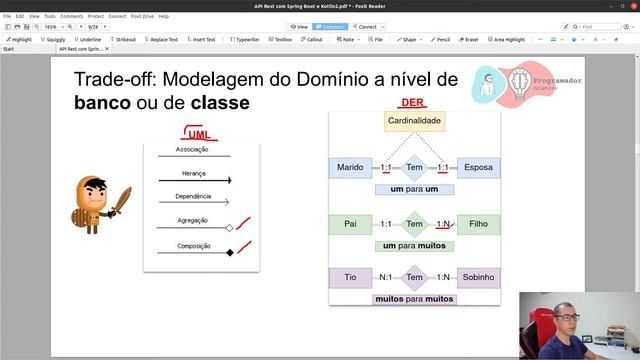Open the Foxit Drive menu

[x=142, y=16]
